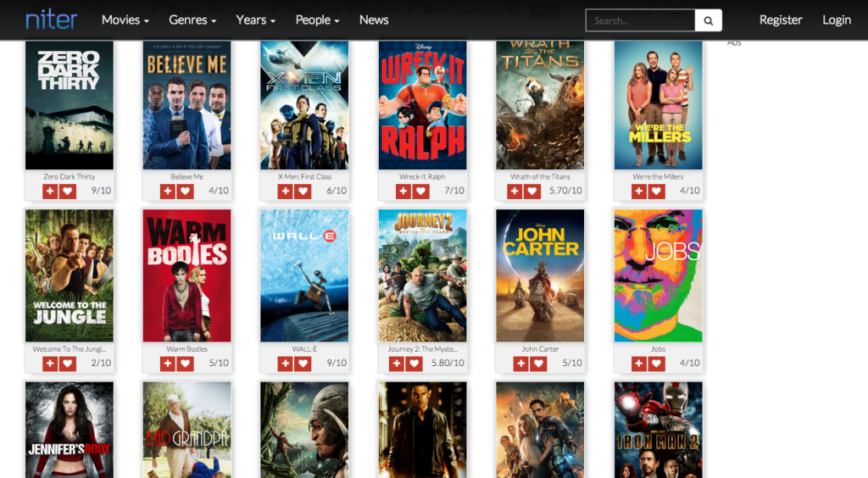Click the X-Men First Class poster
Viewport: 868px width, 478px height.
click(x=304, y=105)
